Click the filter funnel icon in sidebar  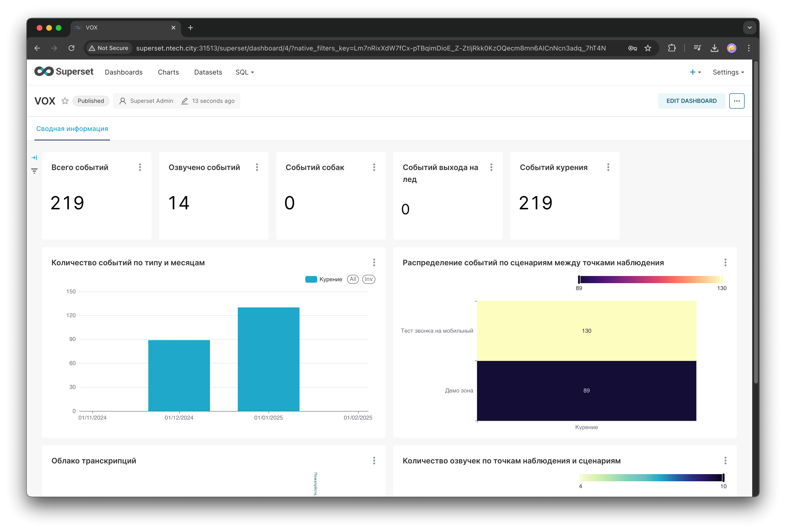point(34,171)
